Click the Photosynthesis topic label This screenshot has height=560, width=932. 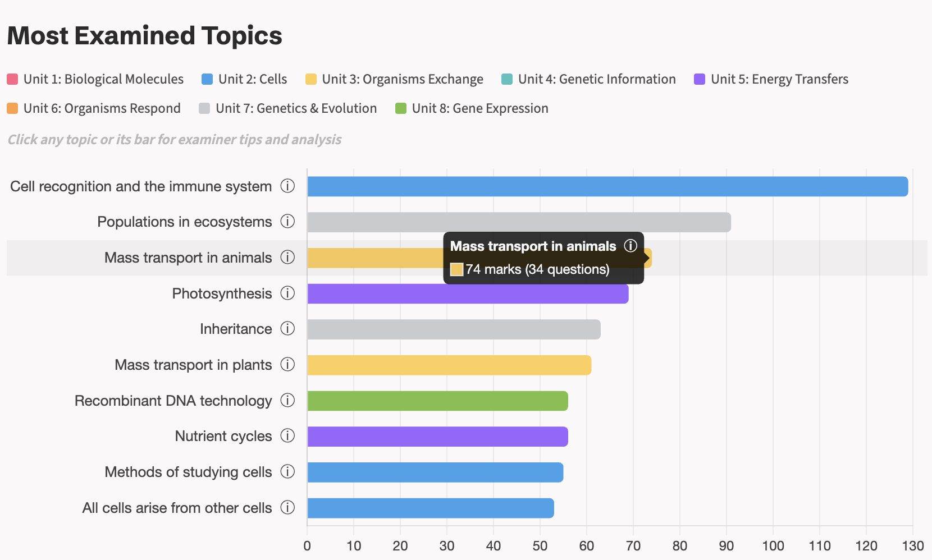(x=221, y=293)
